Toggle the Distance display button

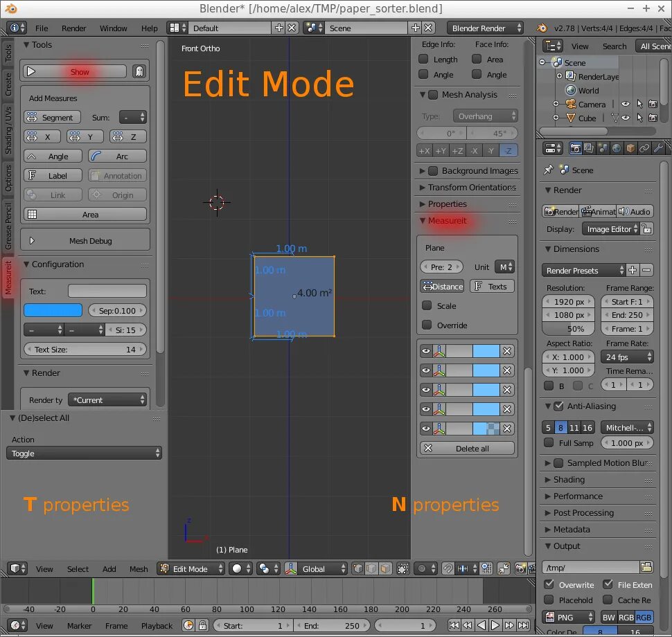(442, 286)
